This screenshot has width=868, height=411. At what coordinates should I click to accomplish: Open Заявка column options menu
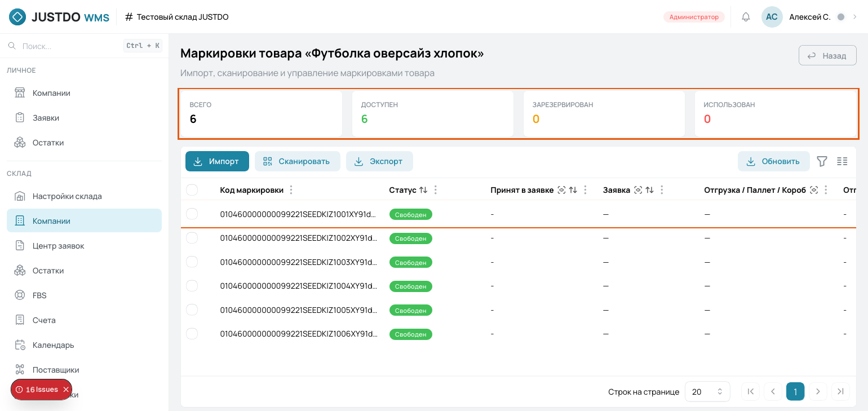[x=662, y=190]
